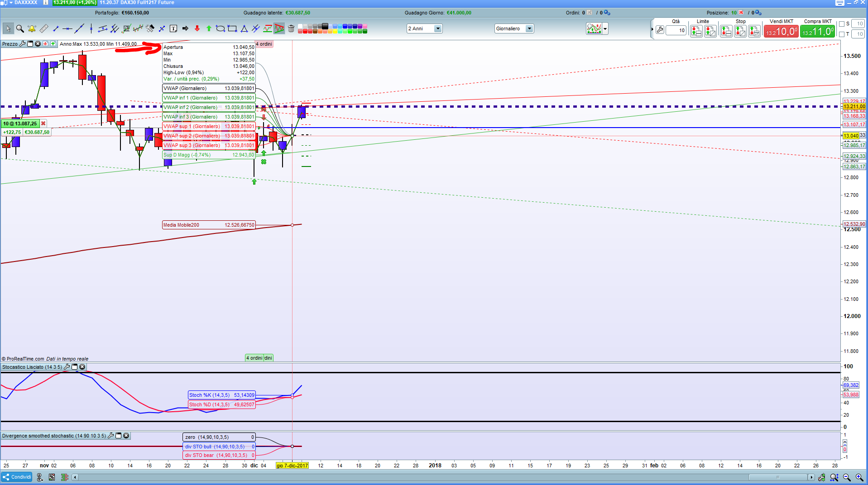Expand the add-indicator dropdown arrow

605,29
